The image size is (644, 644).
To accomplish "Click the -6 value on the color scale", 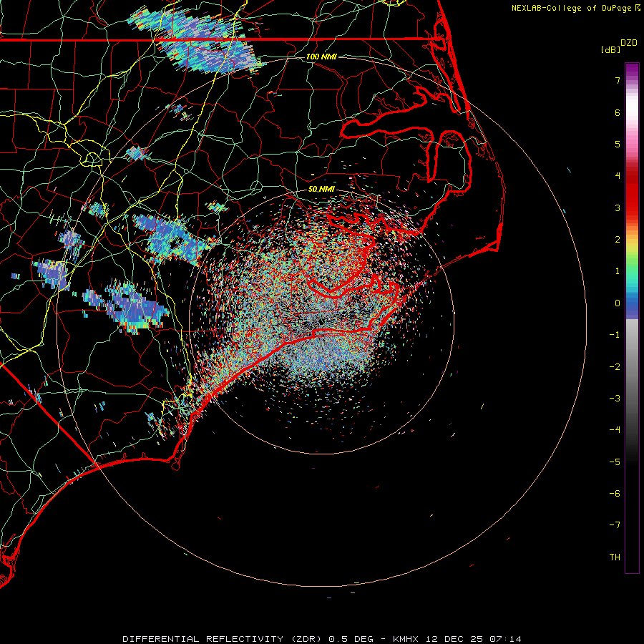I will pos(615,494).
